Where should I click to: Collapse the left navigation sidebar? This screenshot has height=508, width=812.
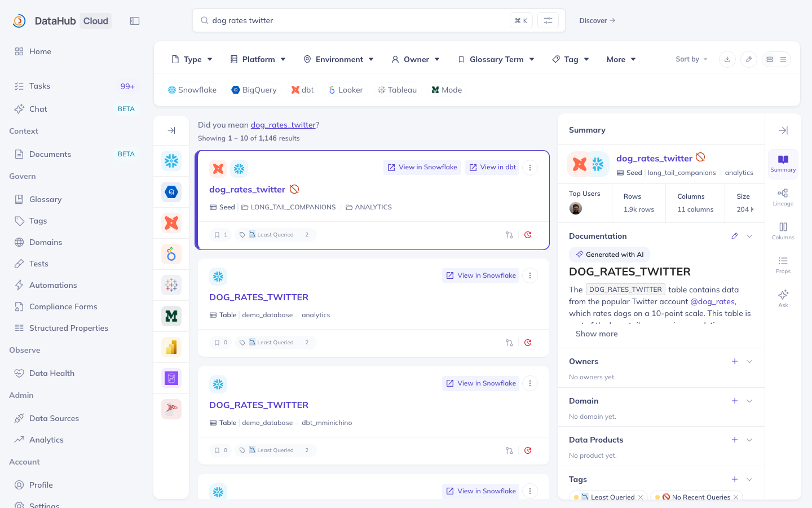pos(135,21)
